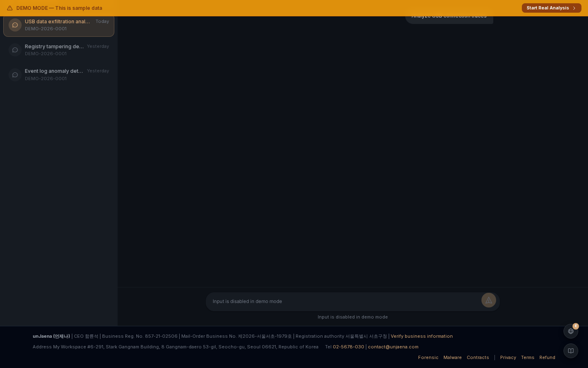Image resolution: width=588 pixels, height=368 pixels.
Task: Open the book guide icon button
Action: tap(571, 351)
